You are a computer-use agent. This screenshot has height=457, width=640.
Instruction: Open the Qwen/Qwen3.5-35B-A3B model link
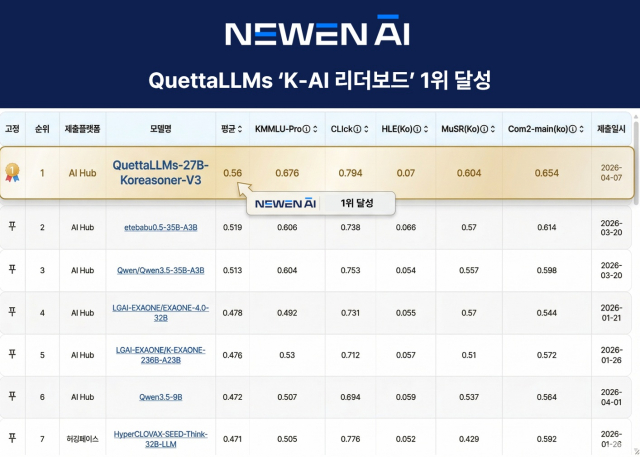pos(160,270)
